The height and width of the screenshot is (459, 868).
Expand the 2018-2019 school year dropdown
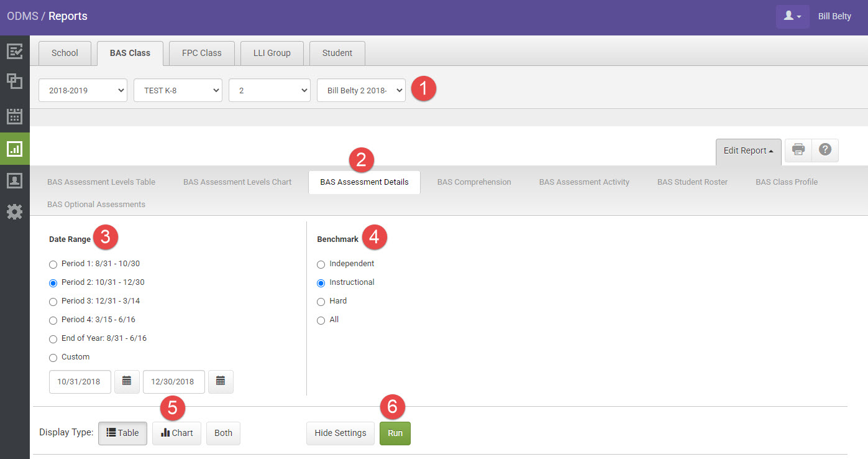coord(83,90)
